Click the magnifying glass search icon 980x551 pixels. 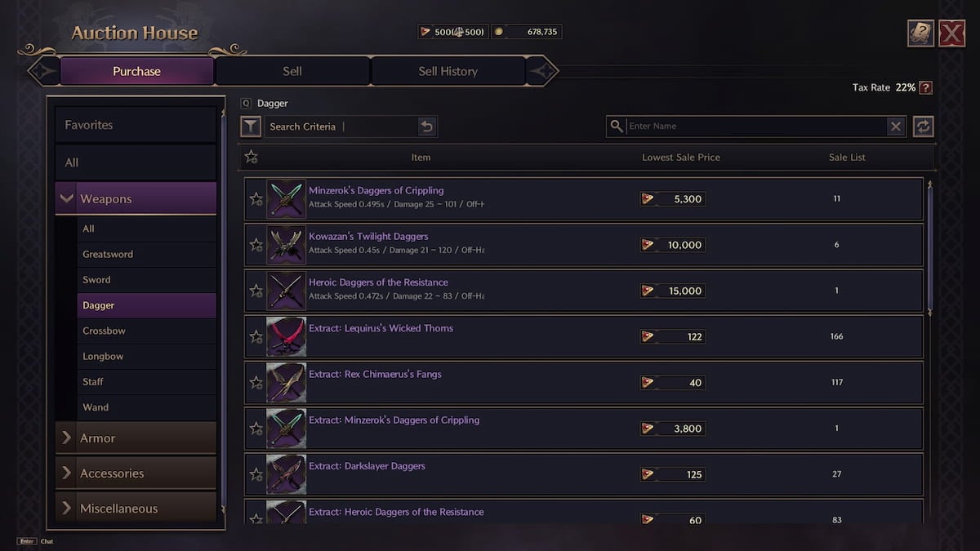617,127
